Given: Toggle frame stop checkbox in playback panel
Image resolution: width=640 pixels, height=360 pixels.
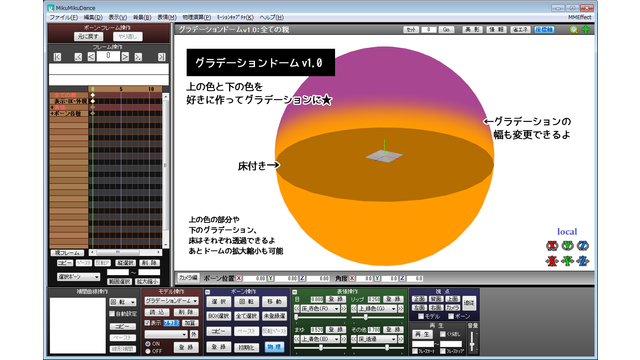Looking at the screenshot, I should pos(443,351).
